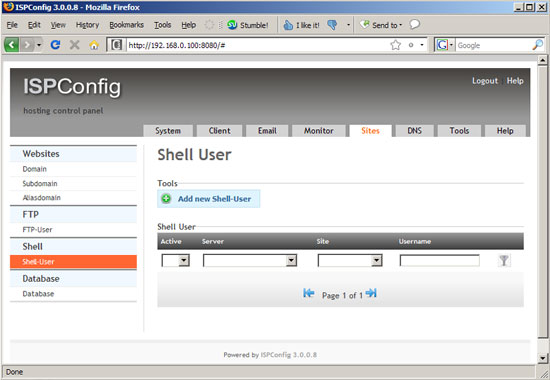Open the address bar history dropdown
The image size is (550, 380).
(x=422, y=45)
